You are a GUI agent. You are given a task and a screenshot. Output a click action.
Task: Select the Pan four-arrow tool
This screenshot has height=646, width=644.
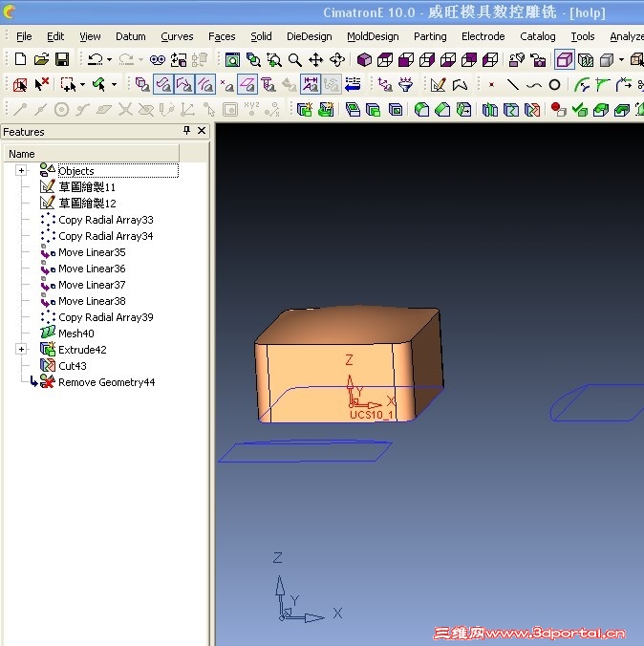(316, 60)
